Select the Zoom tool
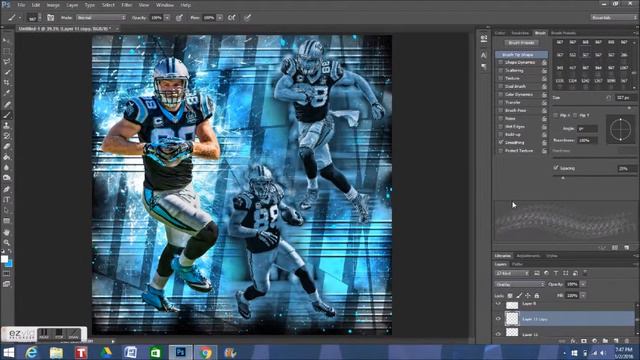The width and height of the screenshot is (640, 360). coord(7,242)
